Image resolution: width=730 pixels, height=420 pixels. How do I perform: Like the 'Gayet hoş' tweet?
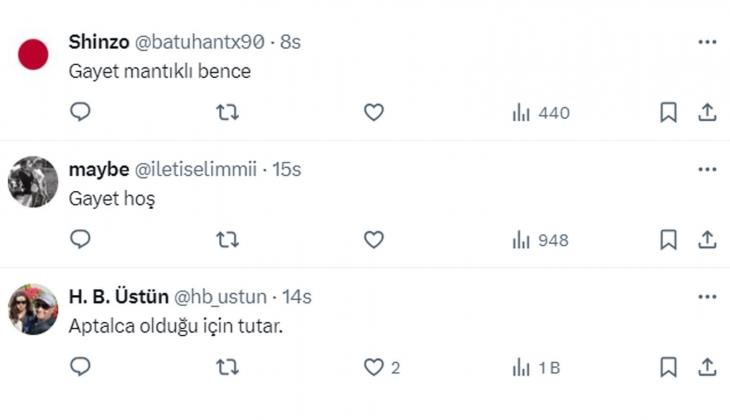pos(373,240)
